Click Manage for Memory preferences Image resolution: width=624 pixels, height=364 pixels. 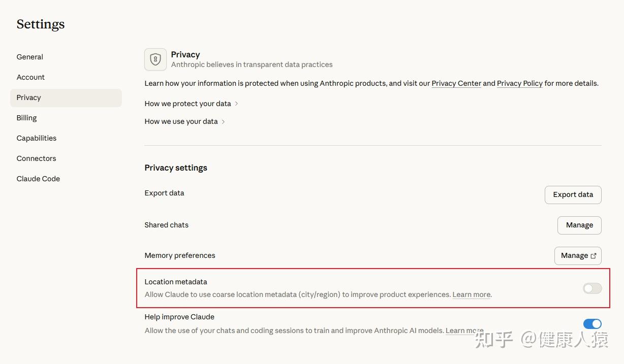pyautogui.click(x=574, y=256)
